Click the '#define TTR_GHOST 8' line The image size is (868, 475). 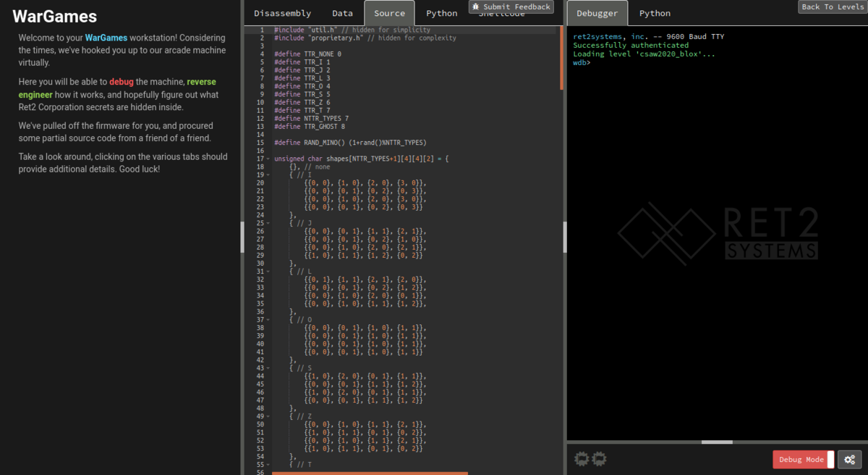pos(310,126)
